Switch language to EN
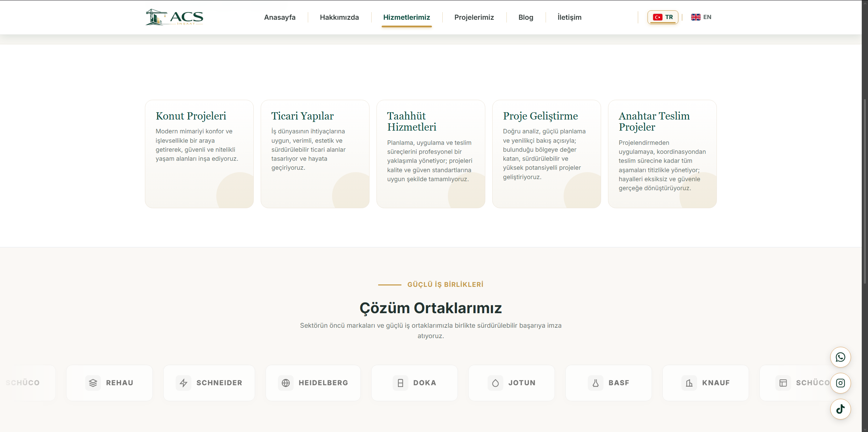The width and height of the screenshot is (868, 432). coord(701,17)
